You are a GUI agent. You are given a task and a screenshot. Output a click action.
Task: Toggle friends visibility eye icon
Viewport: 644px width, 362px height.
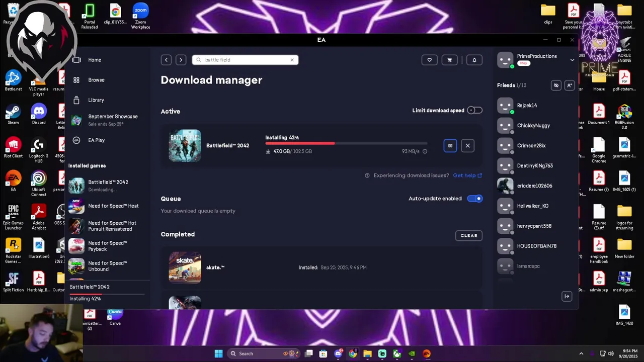(x=556, y=85)
